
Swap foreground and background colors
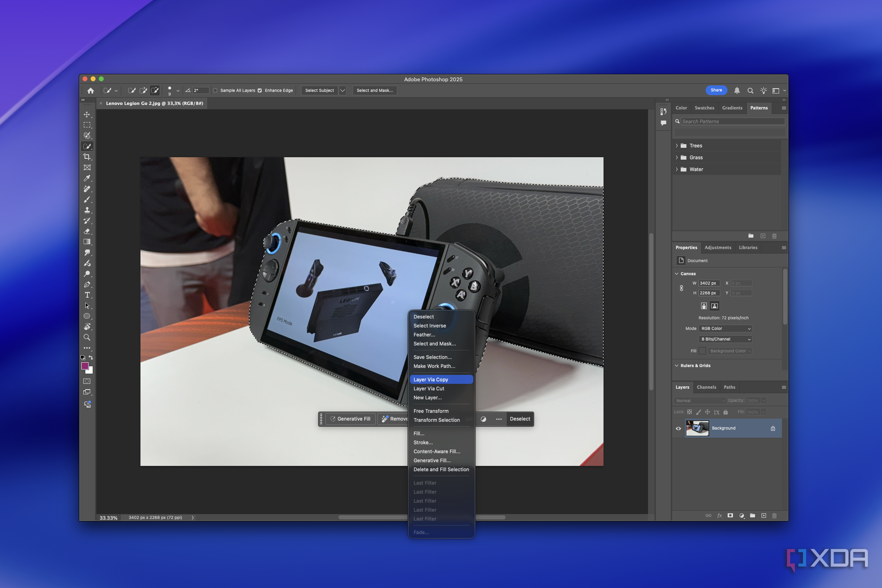(91, 358)
